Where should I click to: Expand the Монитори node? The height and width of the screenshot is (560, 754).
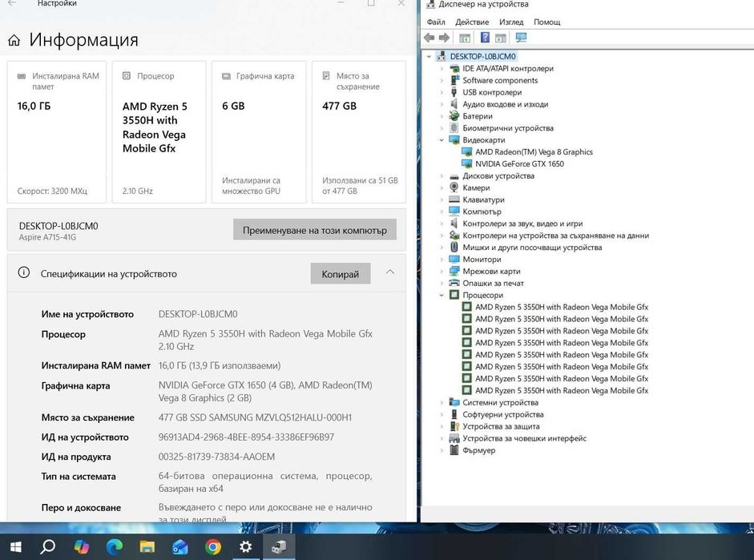tap(442, 259)
